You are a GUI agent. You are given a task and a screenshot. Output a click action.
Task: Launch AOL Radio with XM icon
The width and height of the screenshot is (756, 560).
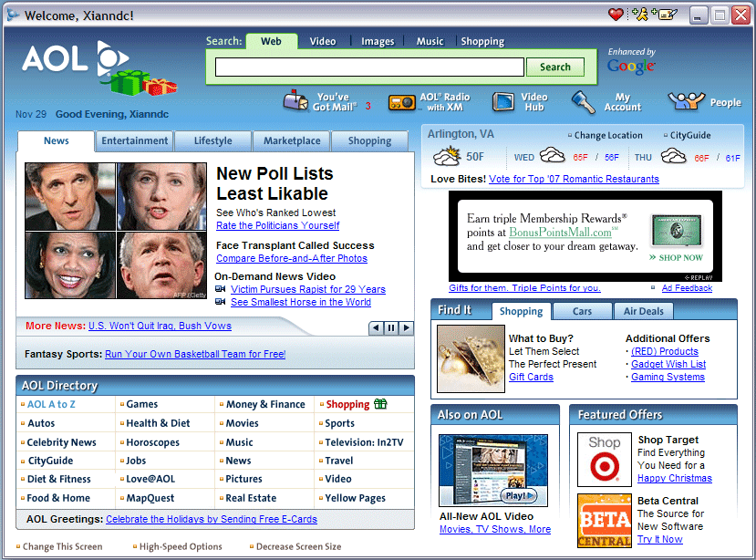coord(401,102)
